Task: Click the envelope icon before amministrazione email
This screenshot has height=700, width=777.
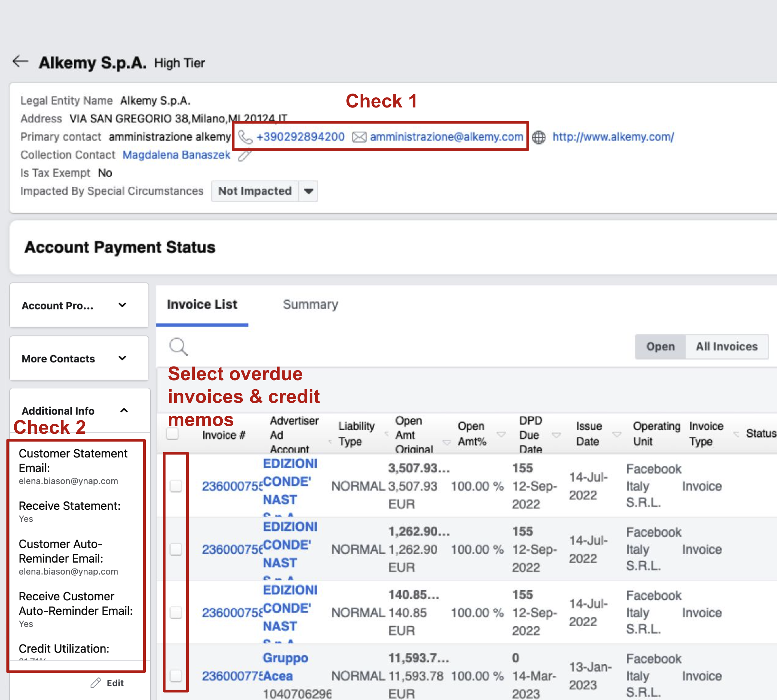Action: [x=359, y=137]
